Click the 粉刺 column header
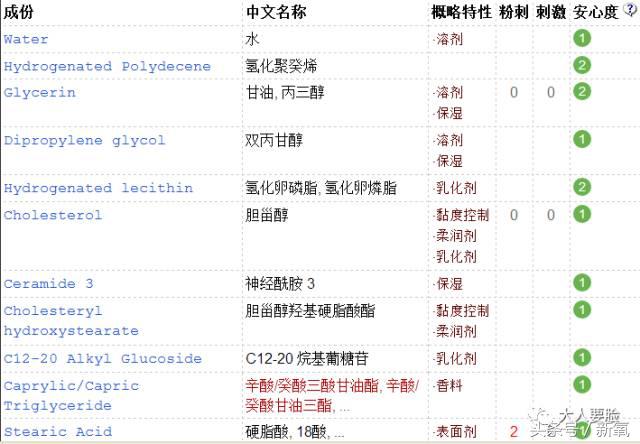This screenshot has height=444, width=640. 513,12
